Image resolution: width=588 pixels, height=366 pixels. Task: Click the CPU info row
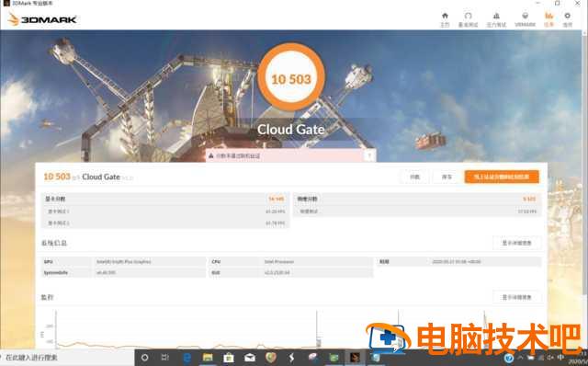pos(291,262)
